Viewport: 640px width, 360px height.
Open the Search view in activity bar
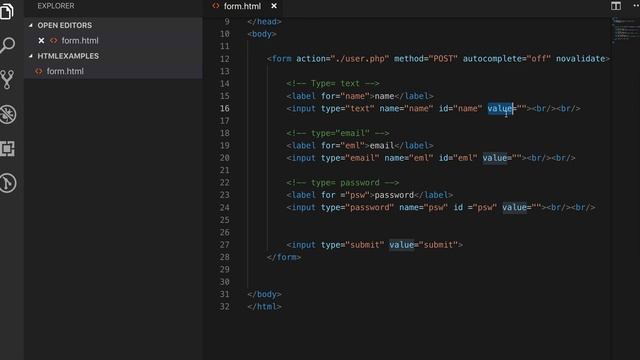coord(7,45)
